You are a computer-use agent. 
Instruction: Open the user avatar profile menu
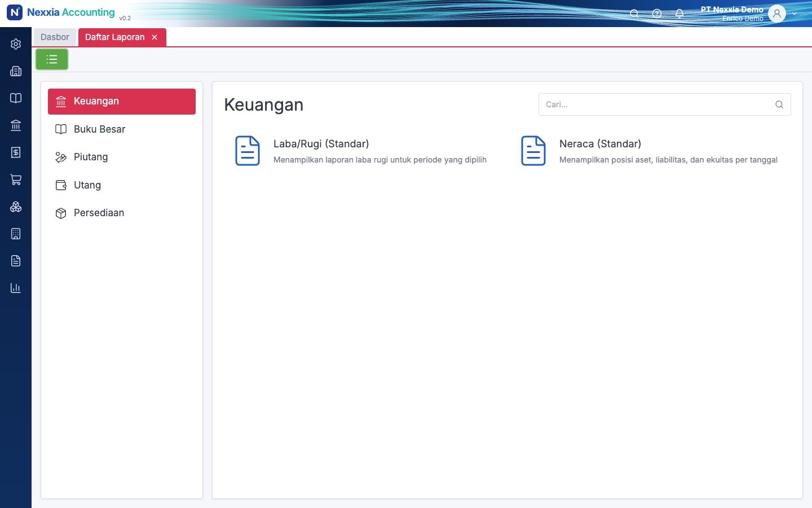pyautogui.click(x=777, y=14)
